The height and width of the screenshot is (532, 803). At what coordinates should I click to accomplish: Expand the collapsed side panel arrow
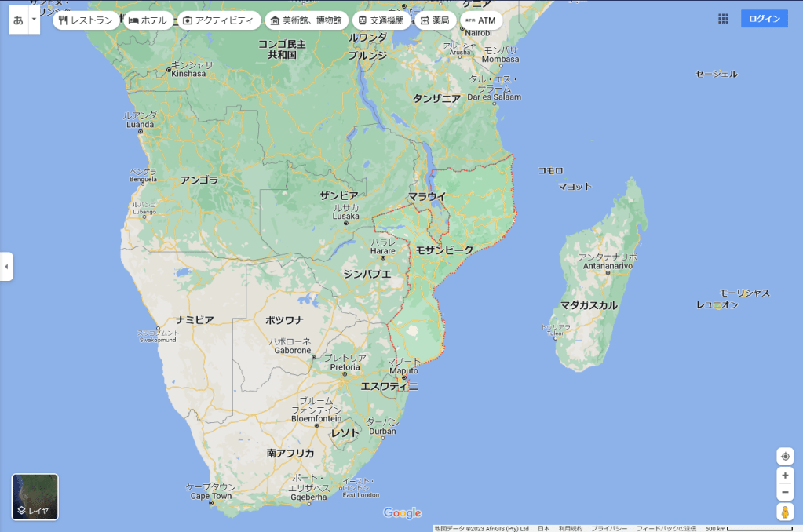pyautogui.click(x=6, y=267)
